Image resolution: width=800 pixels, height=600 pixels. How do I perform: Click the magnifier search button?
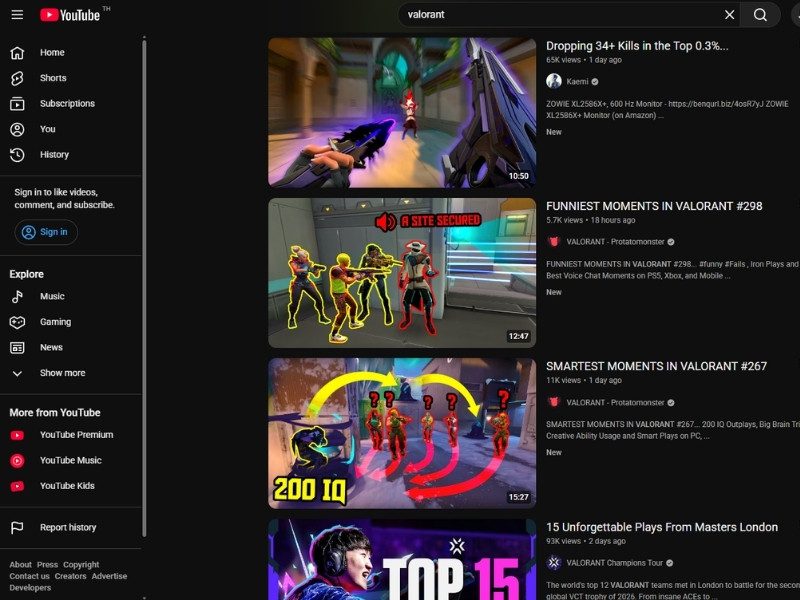click(x=760, y=15)
